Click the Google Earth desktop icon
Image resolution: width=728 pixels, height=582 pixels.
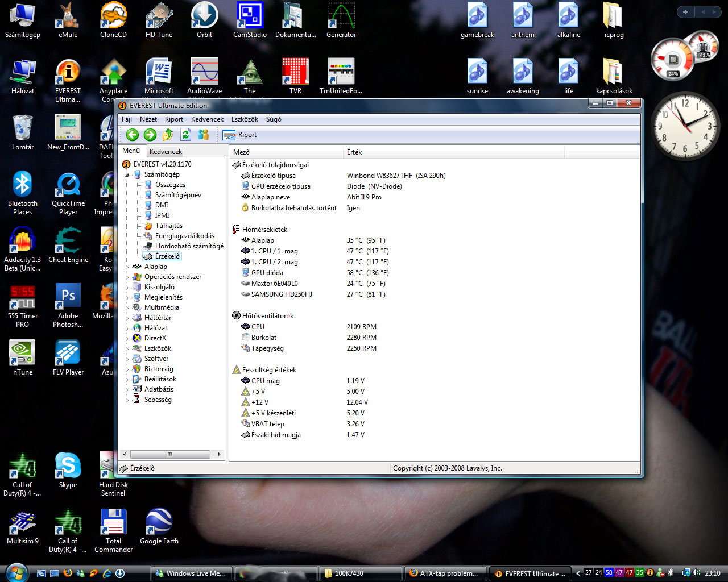(159, 527)
